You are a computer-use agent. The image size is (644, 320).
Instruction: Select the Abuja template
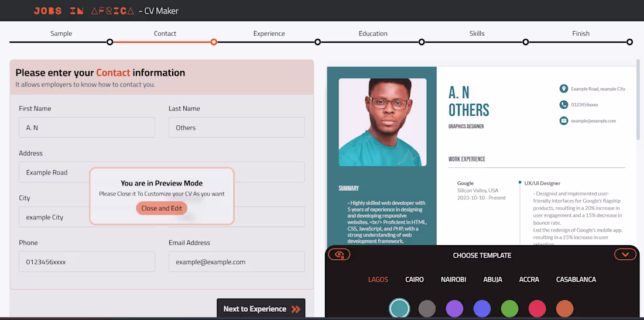pos(492,280)
